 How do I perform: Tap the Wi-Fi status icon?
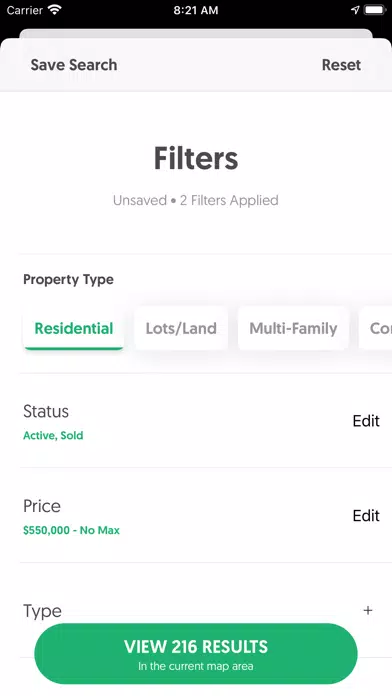55,10
